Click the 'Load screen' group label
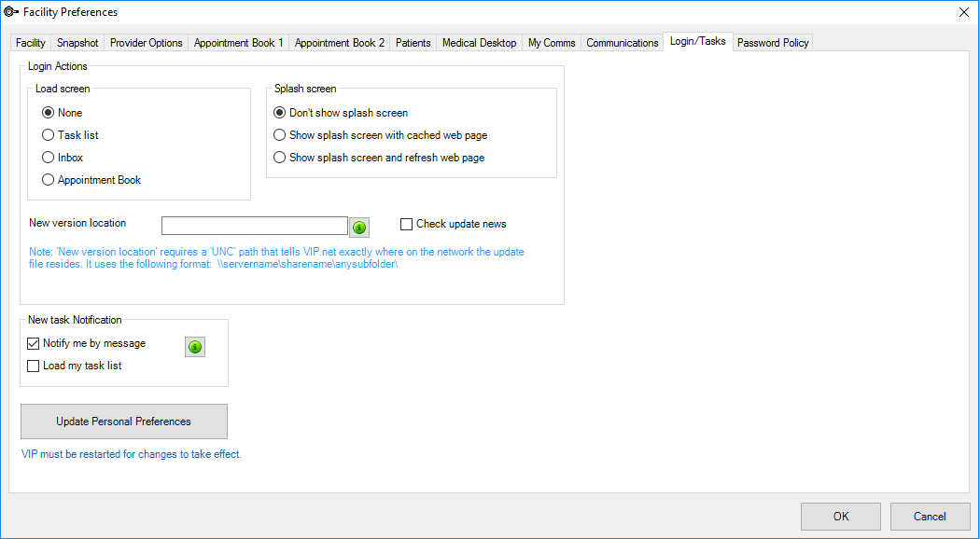This screenshot has height=539, width=980. pos(63,89)
